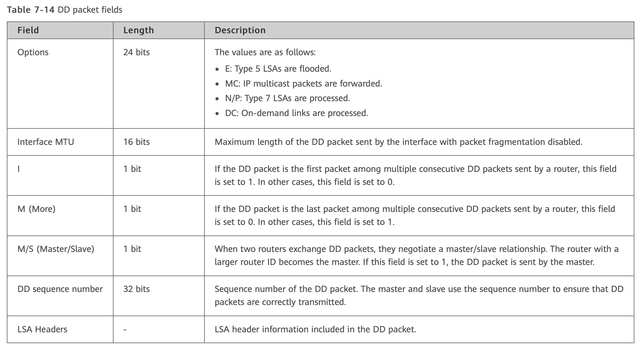The width and height of the screenshot is (644, 350).
Task: Select the I field name cell
Action: click(x=19, y=169)
